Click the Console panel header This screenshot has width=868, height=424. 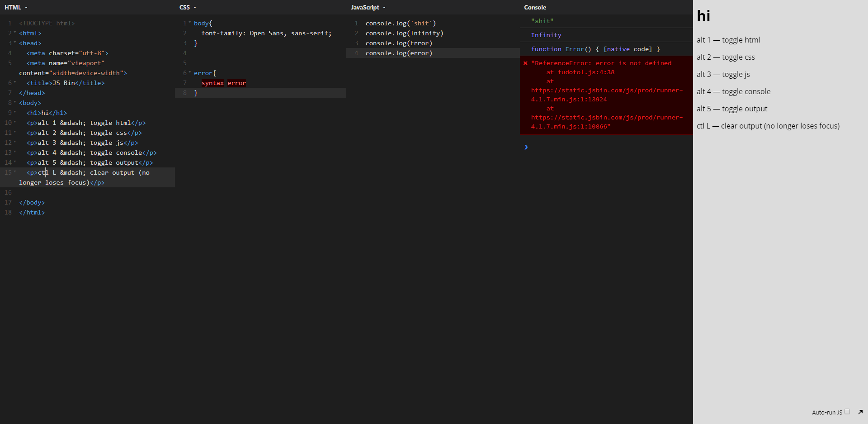coord(535,7)
